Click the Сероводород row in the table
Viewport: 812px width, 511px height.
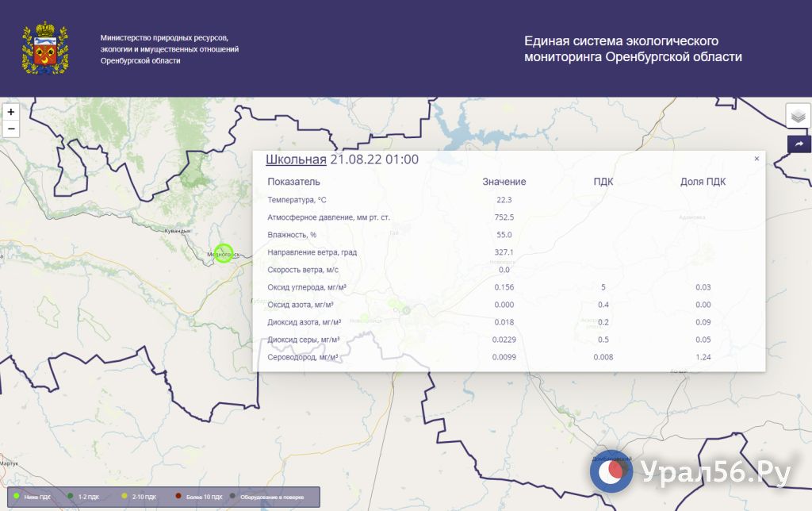click(x=303, y=357)
